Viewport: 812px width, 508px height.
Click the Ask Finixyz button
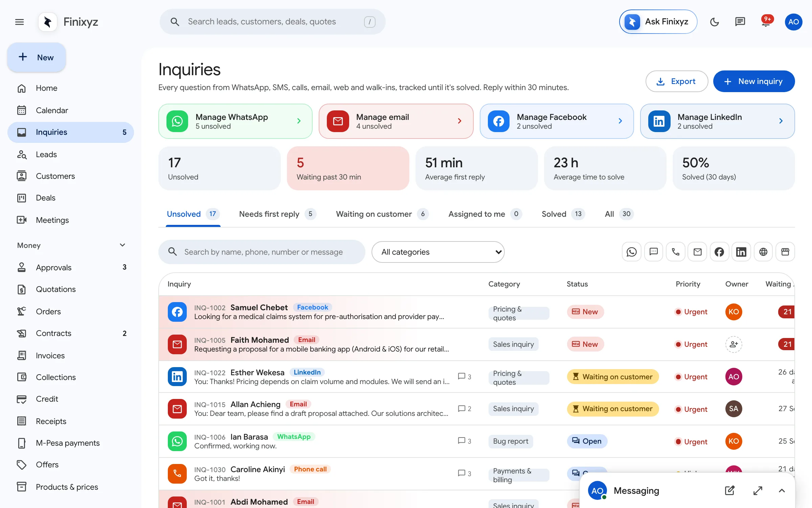658,22
